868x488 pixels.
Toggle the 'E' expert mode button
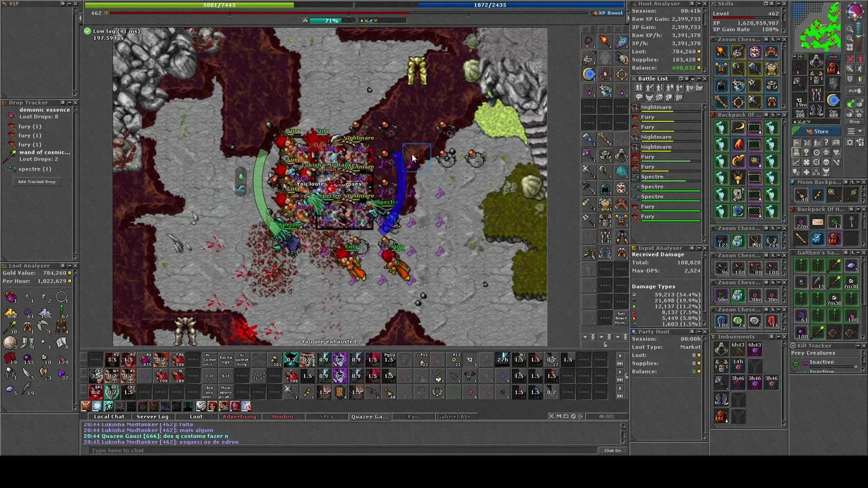[860, 79]
